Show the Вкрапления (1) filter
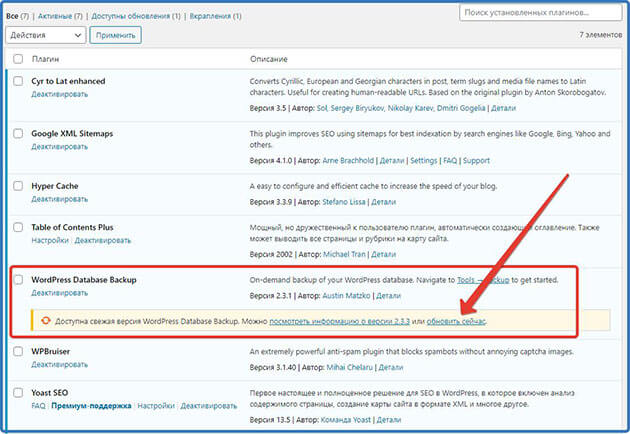Viewport: 630px width, 434px height. pos(216,16)
